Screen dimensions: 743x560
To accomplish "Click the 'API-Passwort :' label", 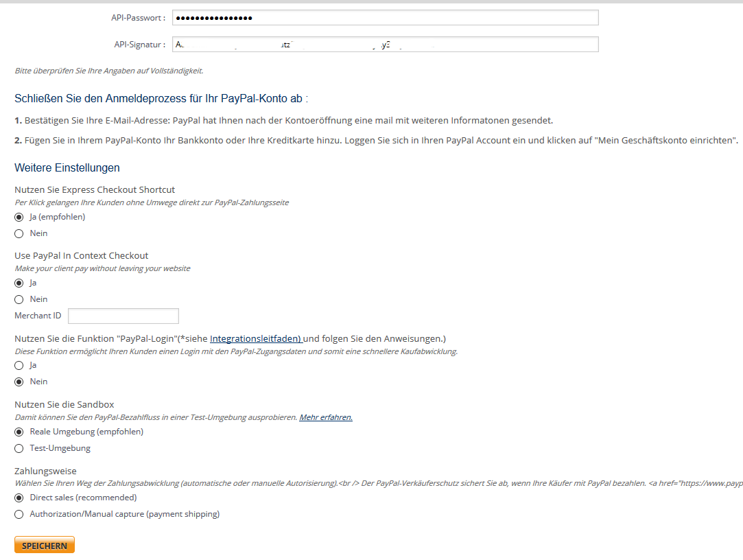I will [x=139, y=18].
